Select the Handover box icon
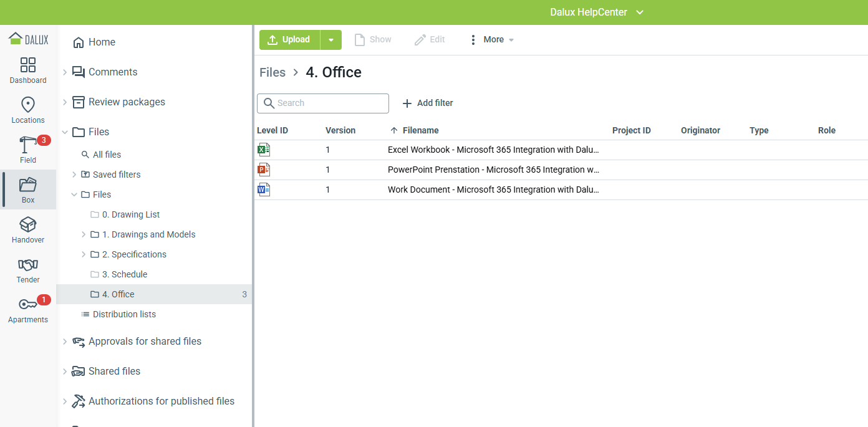868x427 pixels. pos(28,225)
